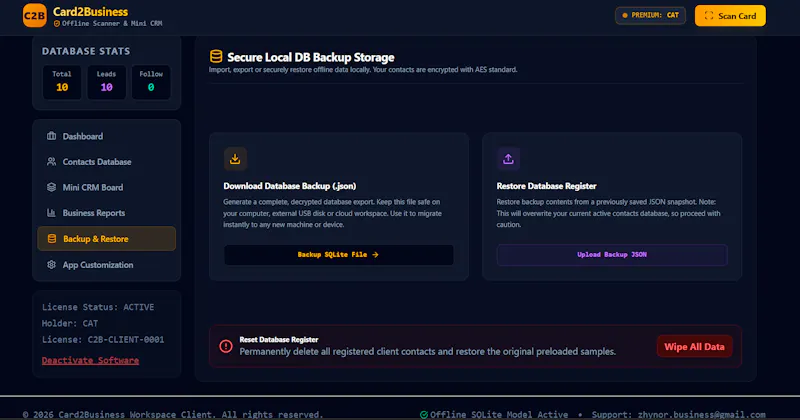Click the Secure Local DB Backup Storage heading
The image size is (800, 420).
pyautogui.click(x=311, y=57)
